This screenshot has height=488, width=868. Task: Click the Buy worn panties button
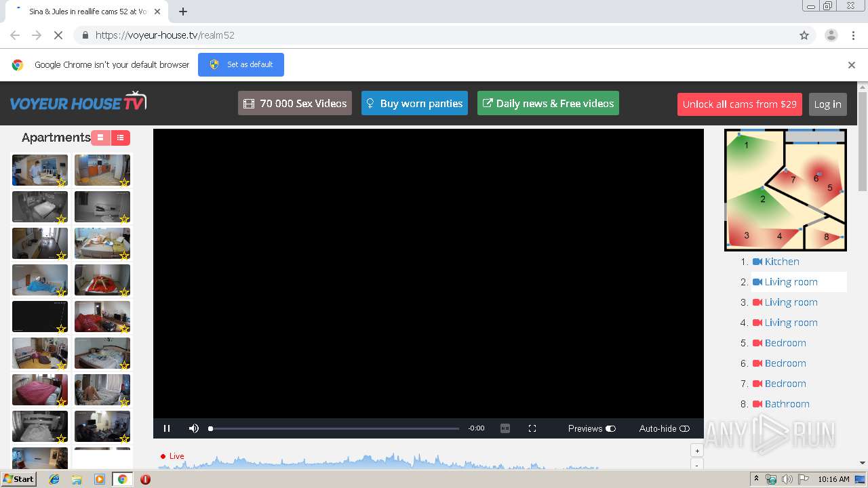pos(414,103)
